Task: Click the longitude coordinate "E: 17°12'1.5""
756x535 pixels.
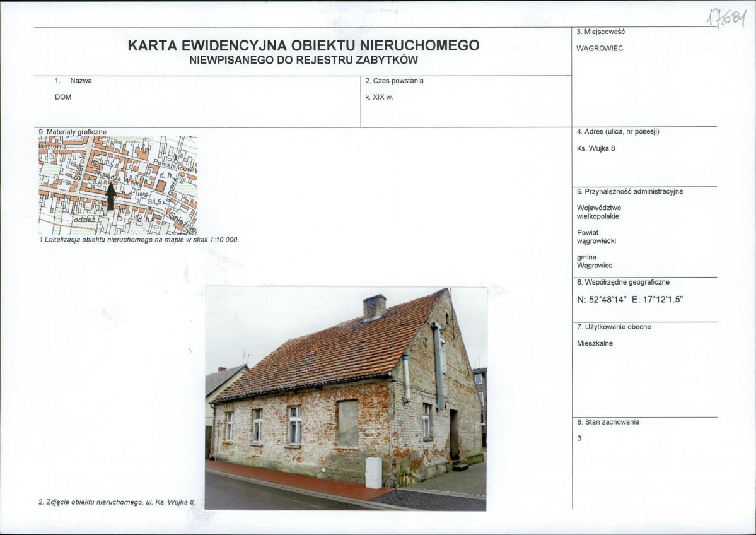Action: click(658, 299)
